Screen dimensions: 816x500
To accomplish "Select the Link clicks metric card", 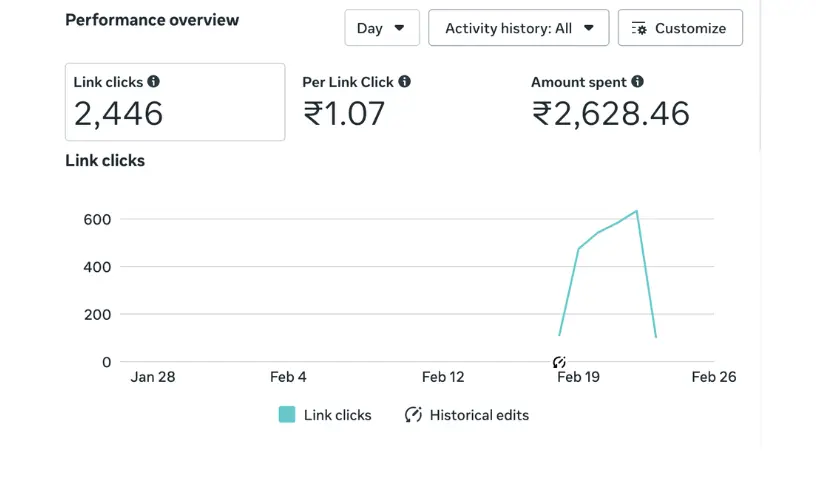I will (x=175, y=102).
